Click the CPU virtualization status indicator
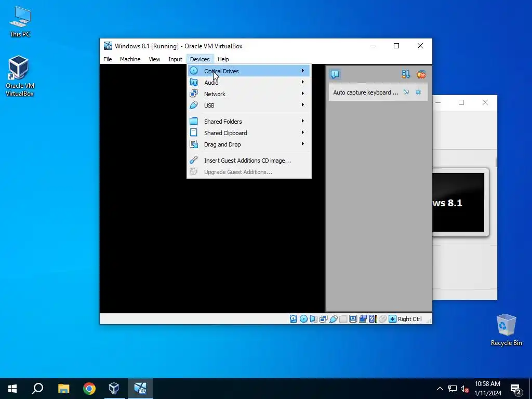 coord(373,319)
